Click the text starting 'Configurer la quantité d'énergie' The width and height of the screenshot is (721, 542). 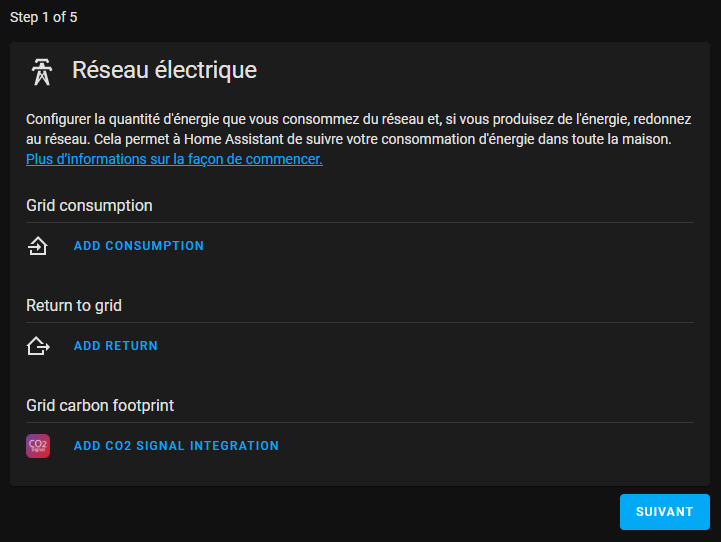[x=359, y=129]
